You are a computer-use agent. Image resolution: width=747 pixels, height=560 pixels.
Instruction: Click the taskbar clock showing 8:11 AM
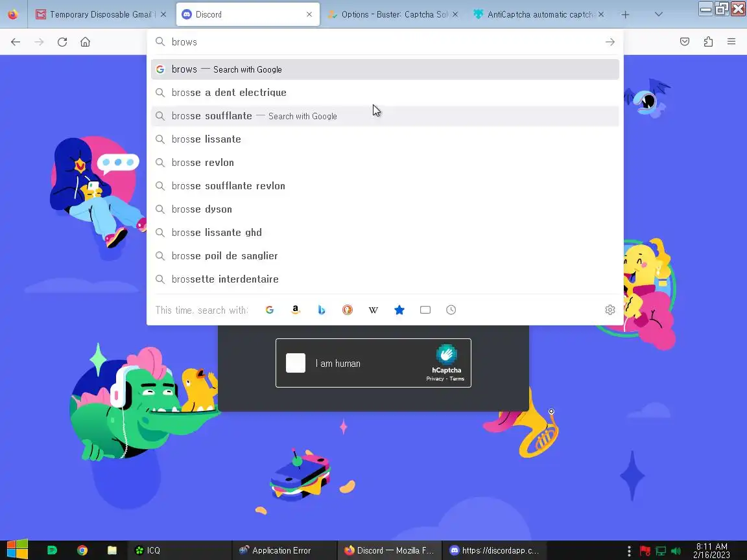coord(712,550)
